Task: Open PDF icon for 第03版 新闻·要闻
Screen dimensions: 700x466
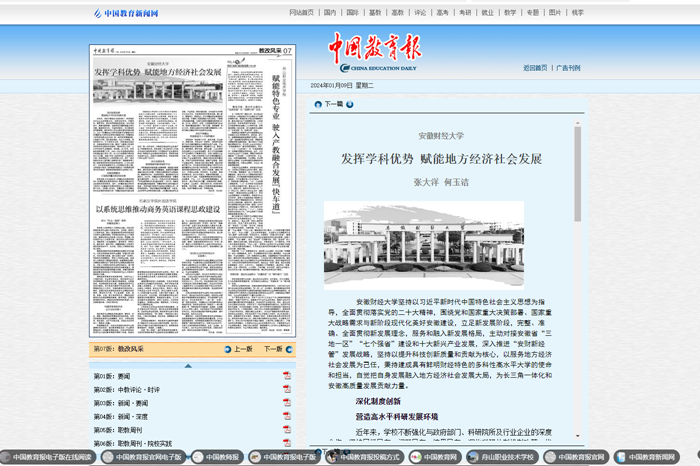Action: [x=287, y=402]
